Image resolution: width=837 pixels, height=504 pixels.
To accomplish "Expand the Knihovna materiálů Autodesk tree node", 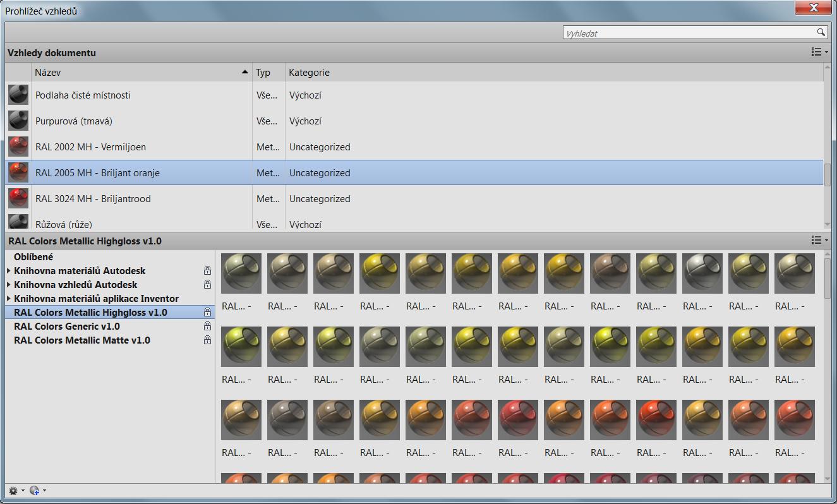I will (x=9, y=270).
